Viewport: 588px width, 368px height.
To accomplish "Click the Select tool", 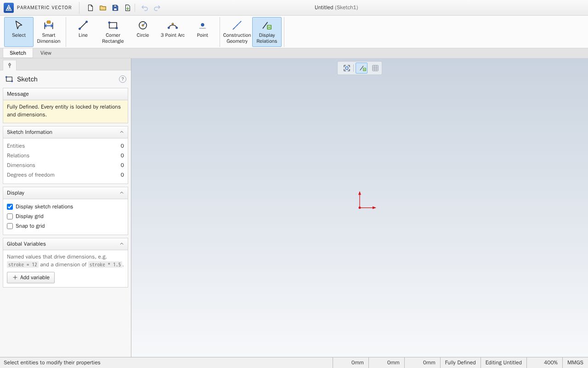I will (19, 32).
